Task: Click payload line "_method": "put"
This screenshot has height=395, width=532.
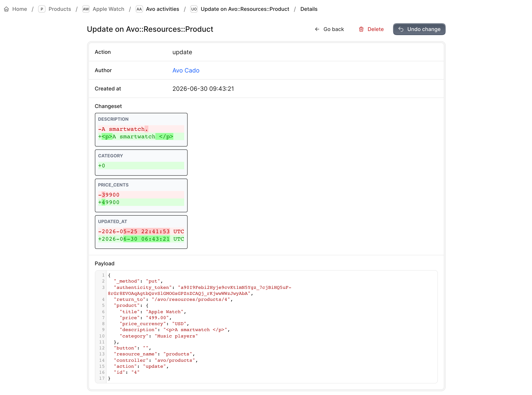Action: (x=138, y=281)
